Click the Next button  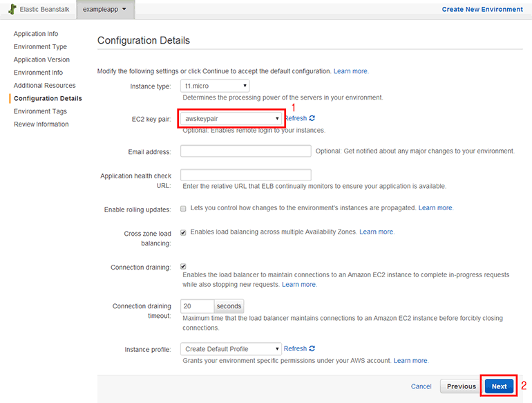[499, 386]
